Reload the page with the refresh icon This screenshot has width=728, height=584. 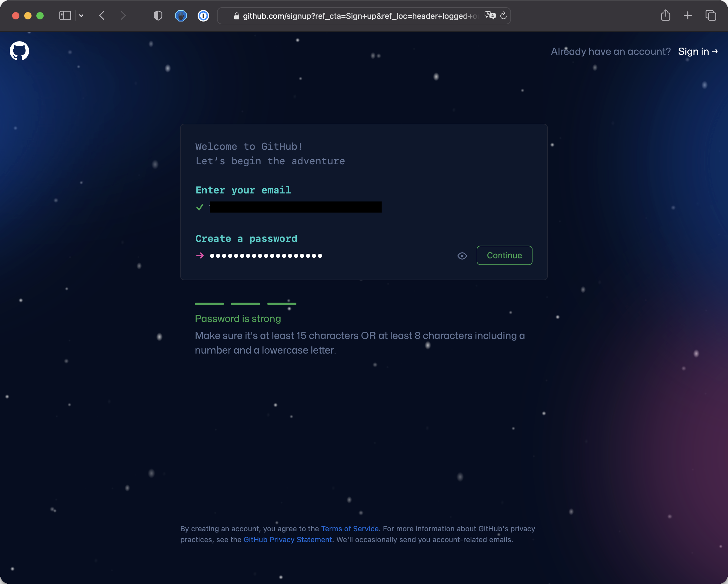pyautogui.click(x=503, y=15)
